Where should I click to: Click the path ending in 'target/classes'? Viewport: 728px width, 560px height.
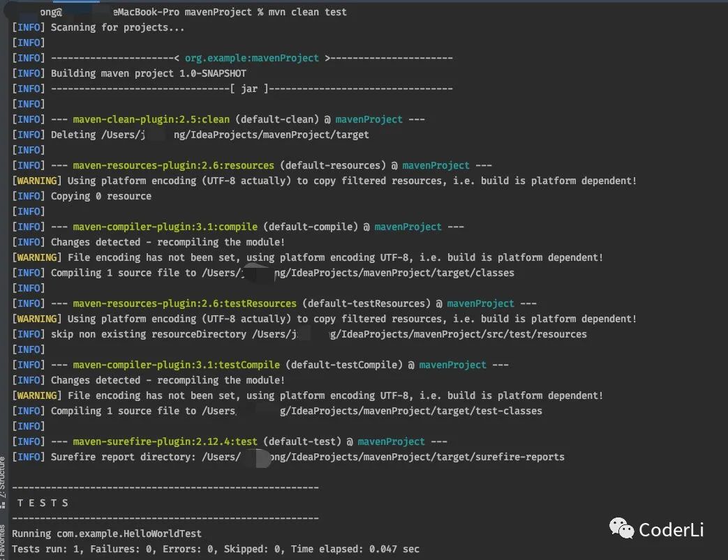click(358, 273)
